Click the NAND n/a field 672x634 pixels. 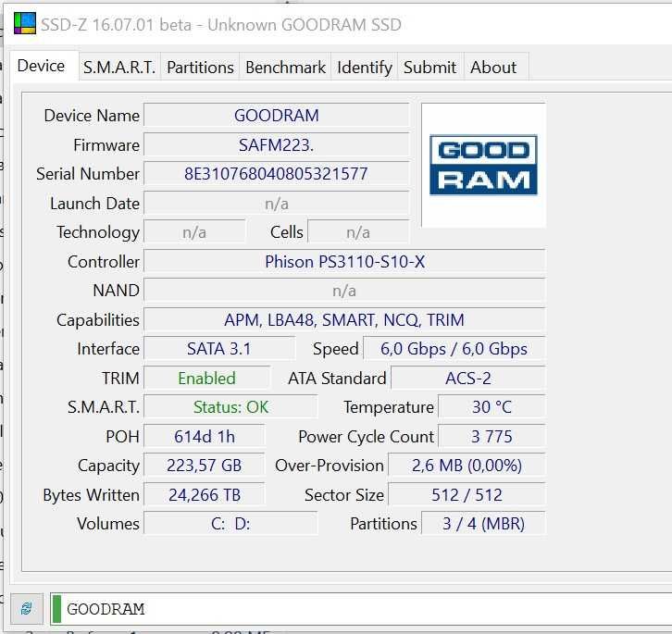tap(344, 291)
